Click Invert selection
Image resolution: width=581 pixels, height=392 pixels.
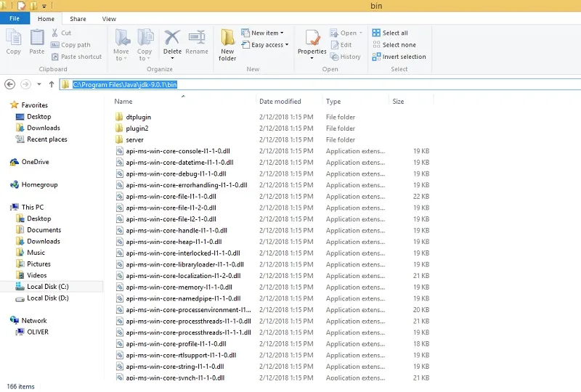point(399,57)
